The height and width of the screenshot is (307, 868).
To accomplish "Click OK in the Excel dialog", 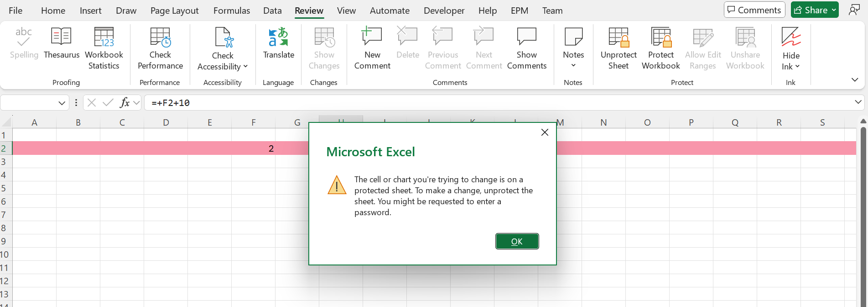I will (x=517, y=241).
